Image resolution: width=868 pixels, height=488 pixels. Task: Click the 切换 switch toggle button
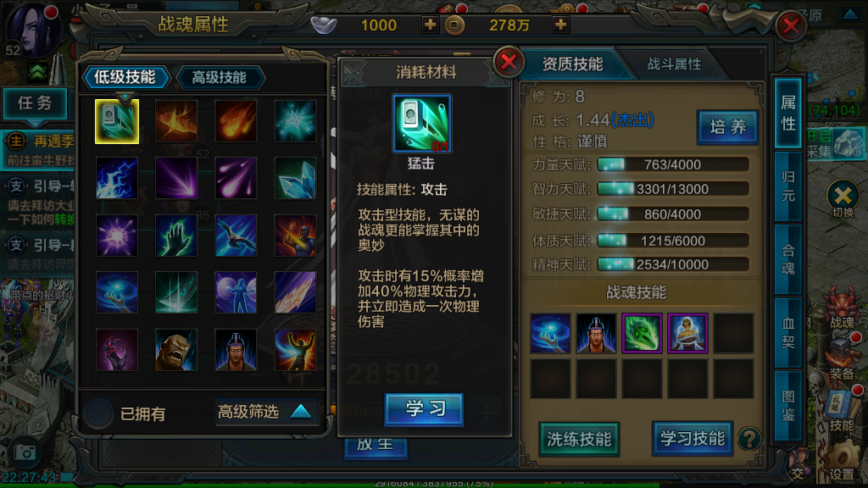tap(843, 199)
